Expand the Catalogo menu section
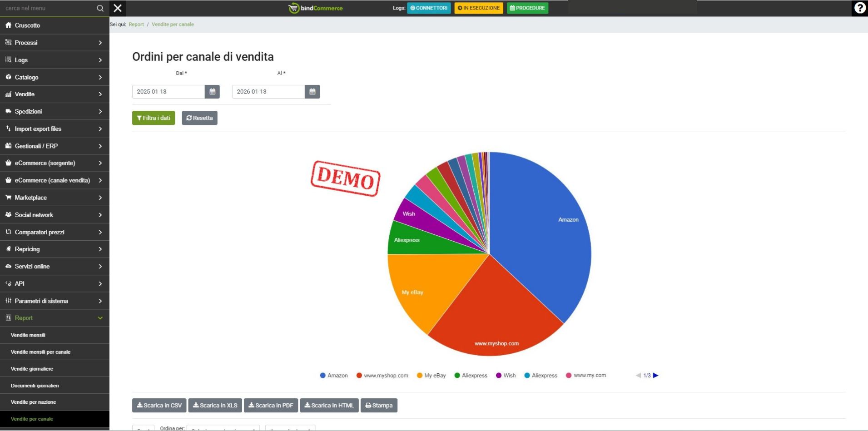Screen dimensions: 868x431 coord(55,77)
